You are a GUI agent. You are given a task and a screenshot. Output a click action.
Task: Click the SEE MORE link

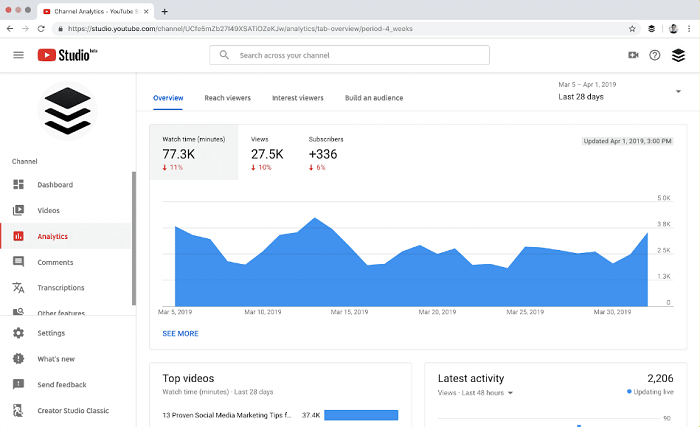[180, 333]
